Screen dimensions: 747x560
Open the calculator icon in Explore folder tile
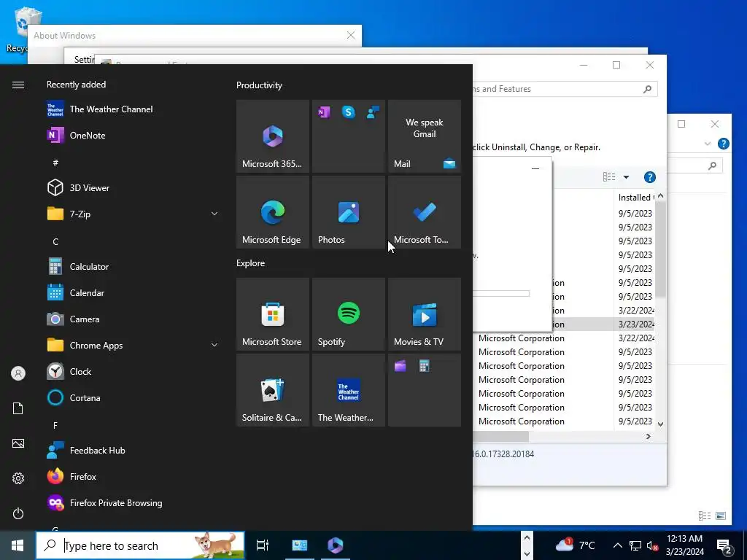coord(424,366)
